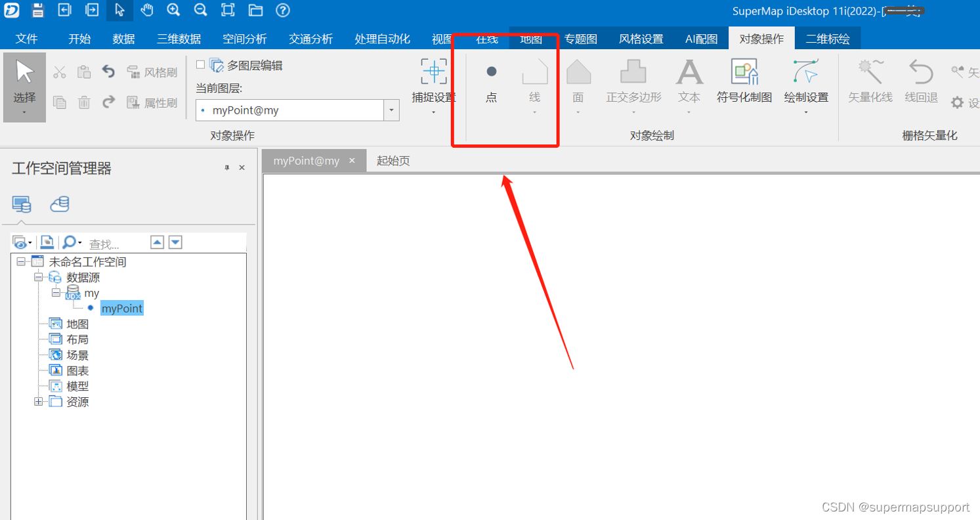Click the save icon in quick access toolbar
The image size is (980, 520).
pos(37,10)
